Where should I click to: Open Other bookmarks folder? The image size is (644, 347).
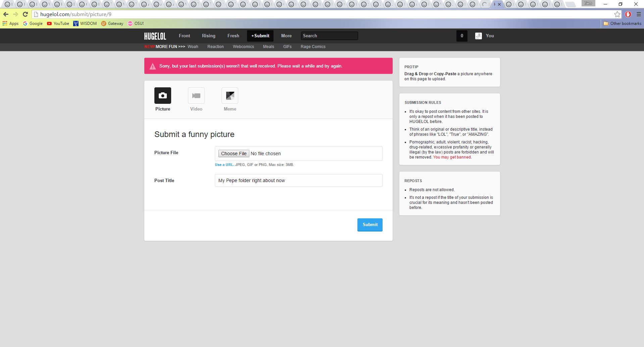click(622, 24)
